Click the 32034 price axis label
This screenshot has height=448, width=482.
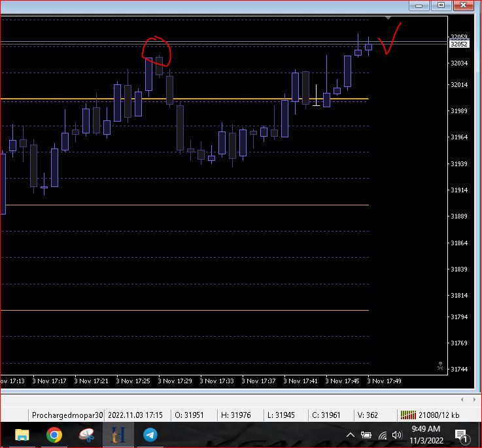pos(459,63)
